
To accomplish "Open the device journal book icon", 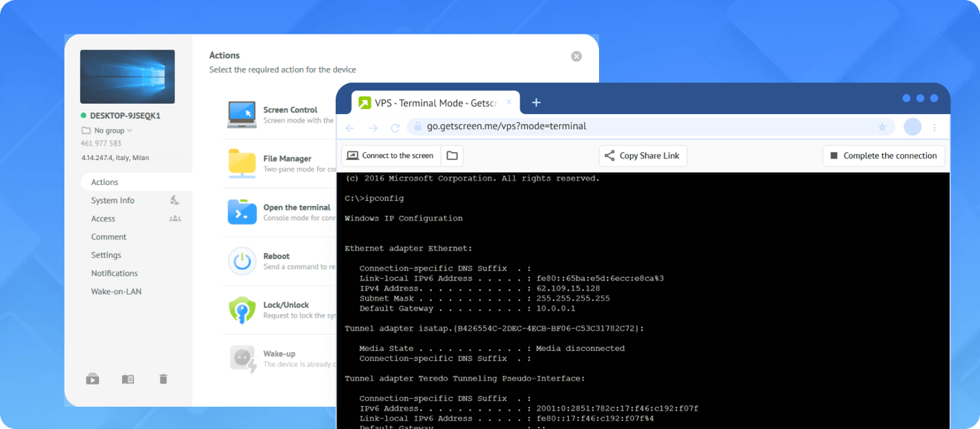I will click(128, 379).
